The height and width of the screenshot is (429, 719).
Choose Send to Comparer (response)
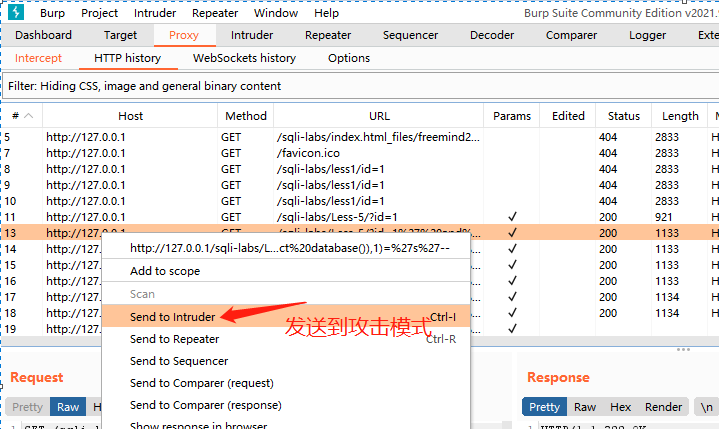pyautogui.click(x=286, y=405)
